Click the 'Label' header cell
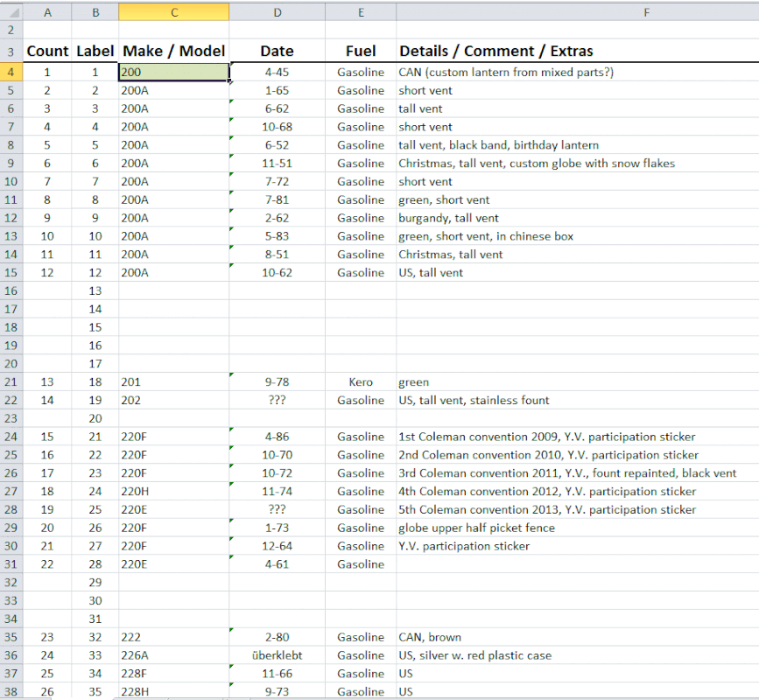This screenshot has height=700, width=759. [x=95, y=51]
